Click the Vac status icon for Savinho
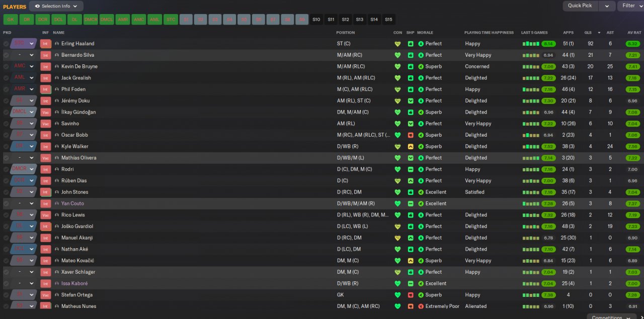The height and width of the screenshot is (319, 644). coord(46,124)
